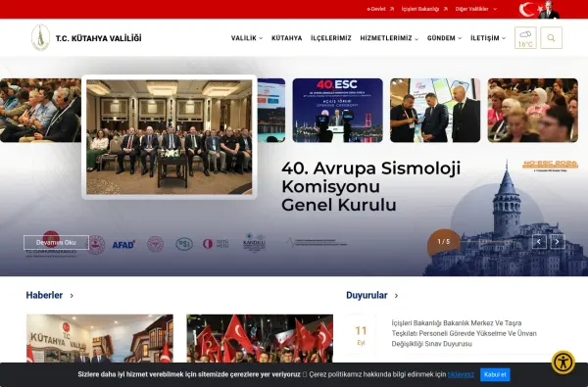Click the AFAD logo in the banner
Image resolution: width=588 pixels, height=387 pixels.
(x=123, y=245)
